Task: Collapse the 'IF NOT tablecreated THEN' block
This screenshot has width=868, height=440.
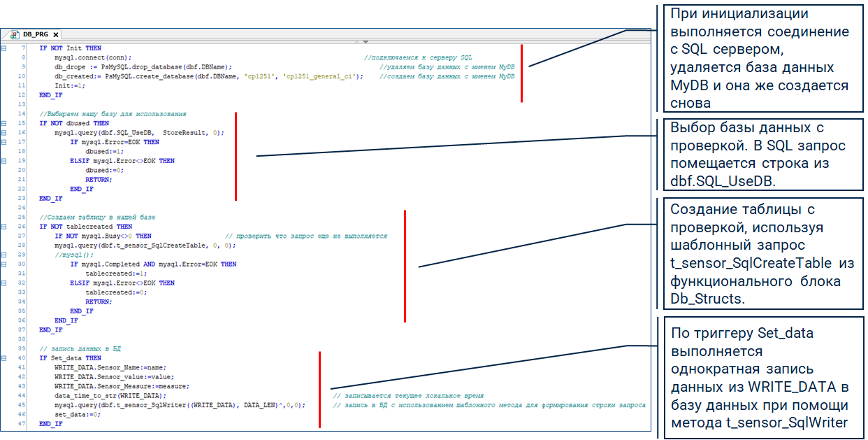Action: click(4, 227)
